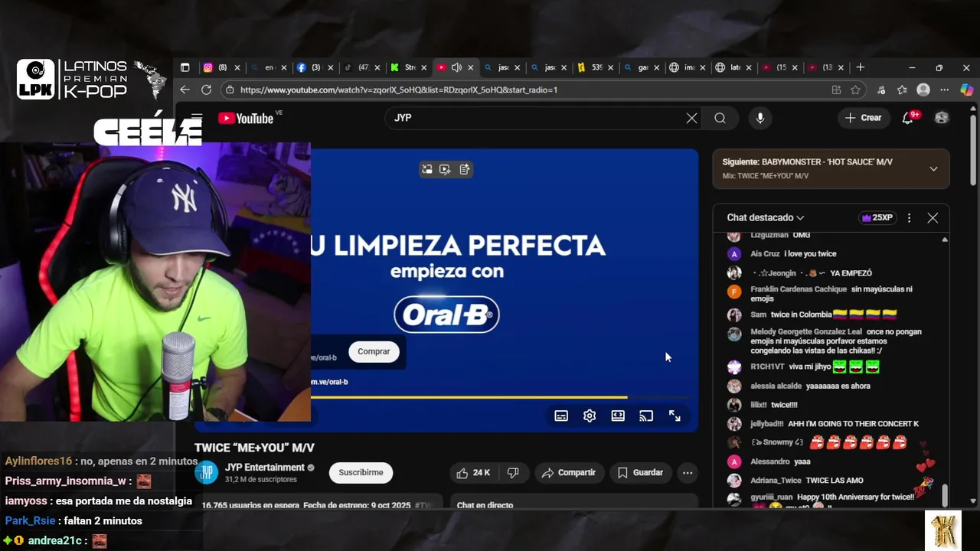Click the Chat en directo heading
The image size is (980, 551).
click(485, 505)
